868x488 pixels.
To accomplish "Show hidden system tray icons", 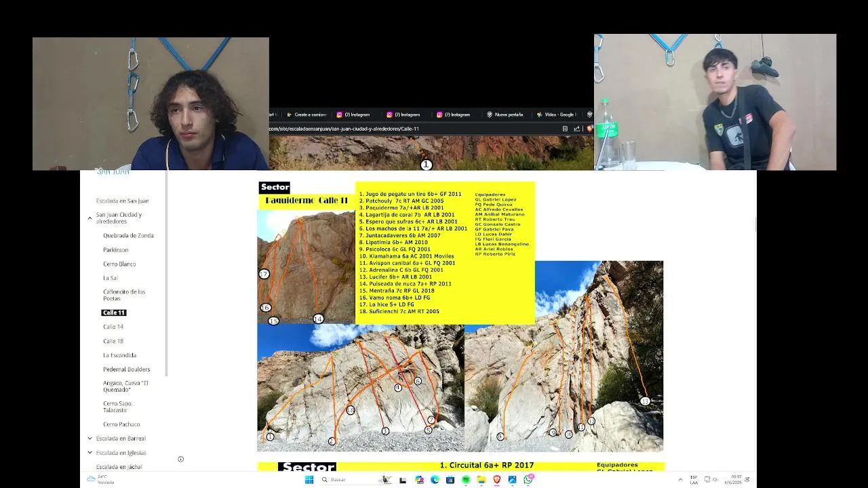I will (x=681, y=480).
